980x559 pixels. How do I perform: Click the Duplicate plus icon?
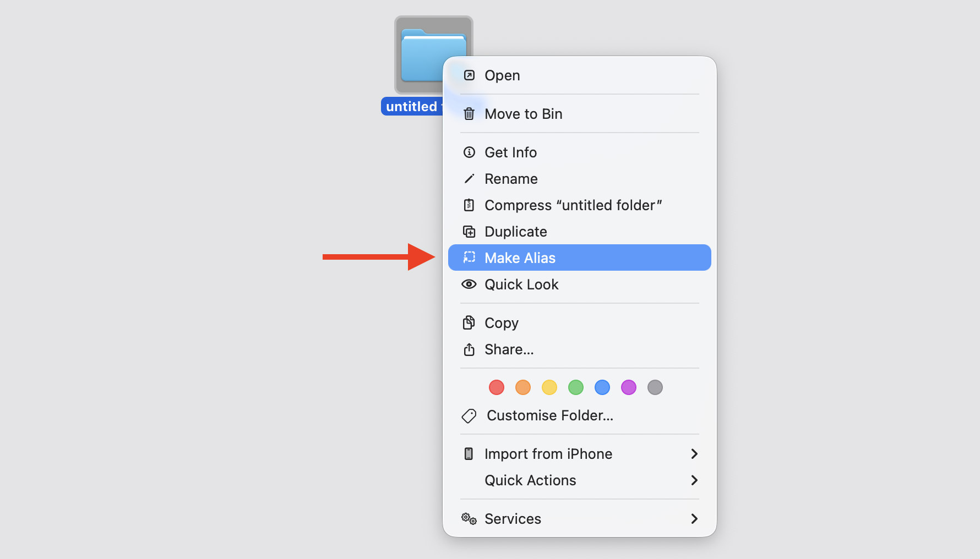tap(469, 232)
